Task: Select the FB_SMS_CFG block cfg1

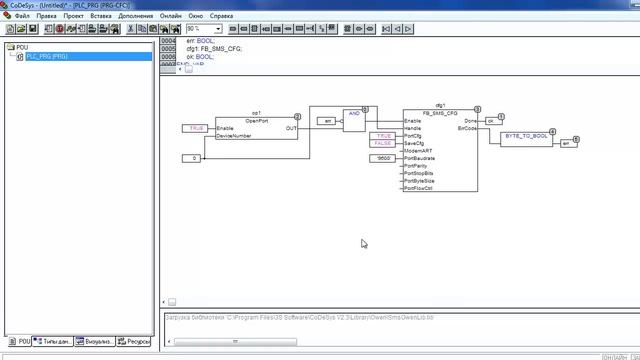Action: click(x=440, y=150)
